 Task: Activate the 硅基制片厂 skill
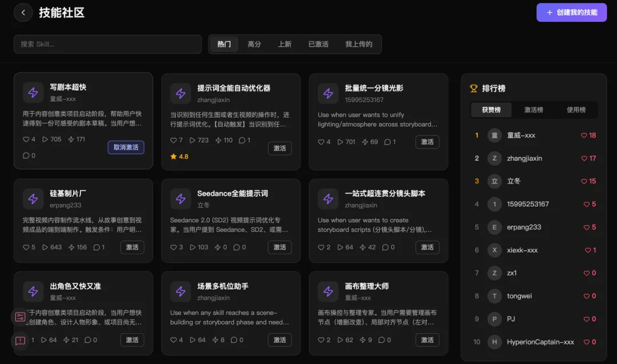[132, 247]
